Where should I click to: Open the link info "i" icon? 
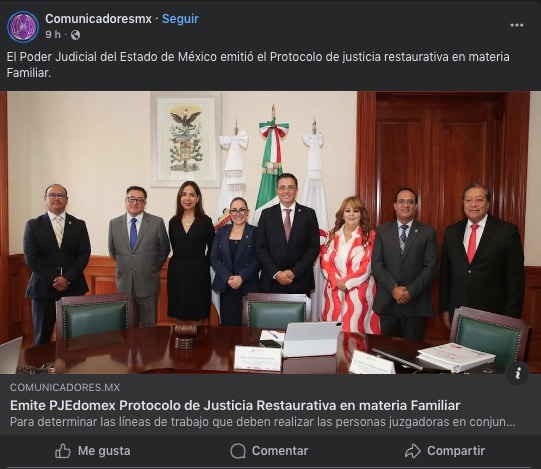[517, 373]
